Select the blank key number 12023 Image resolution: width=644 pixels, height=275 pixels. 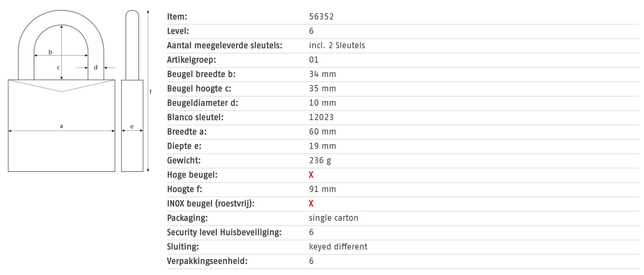click(321, 117)
